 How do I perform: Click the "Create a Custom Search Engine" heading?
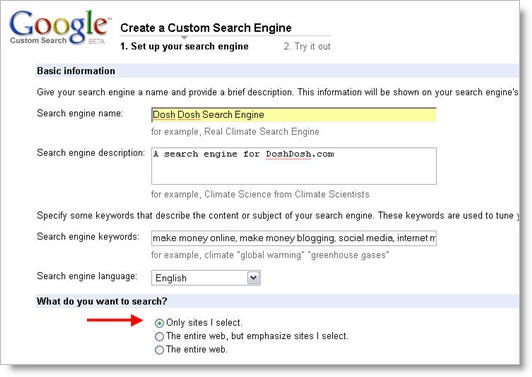tap(206, 28)
